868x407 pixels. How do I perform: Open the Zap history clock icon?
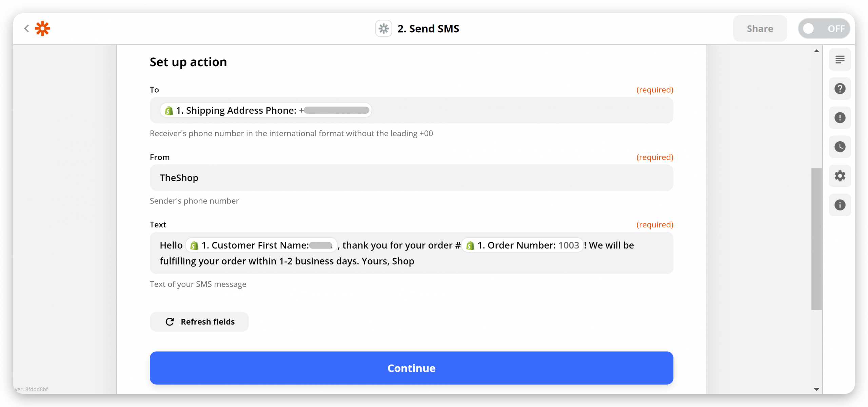point(840,147)
